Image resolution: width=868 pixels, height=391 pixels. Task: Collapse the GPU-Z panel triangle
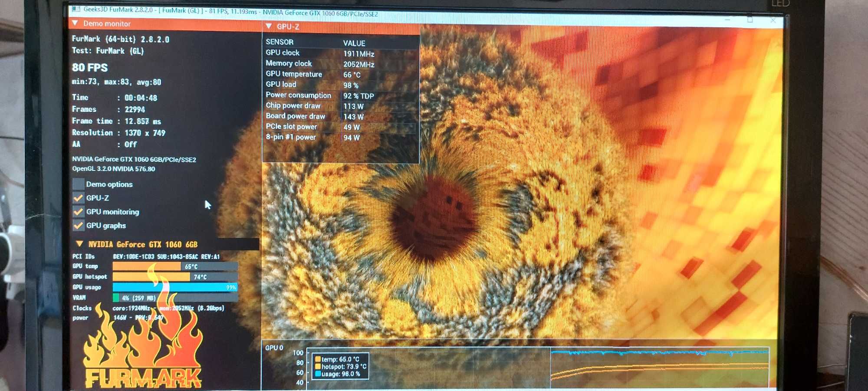269,26
